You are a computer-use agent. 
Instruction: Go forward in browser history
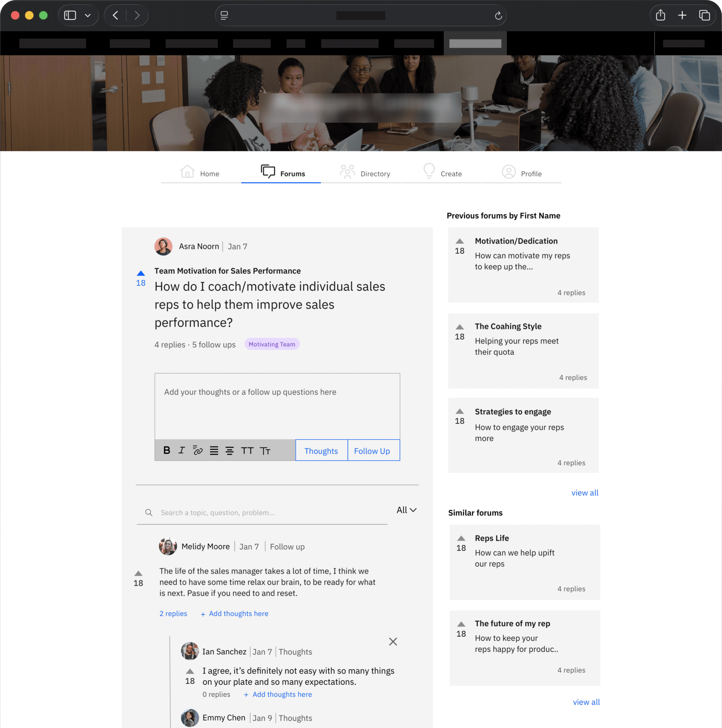[x=137, y=15]
